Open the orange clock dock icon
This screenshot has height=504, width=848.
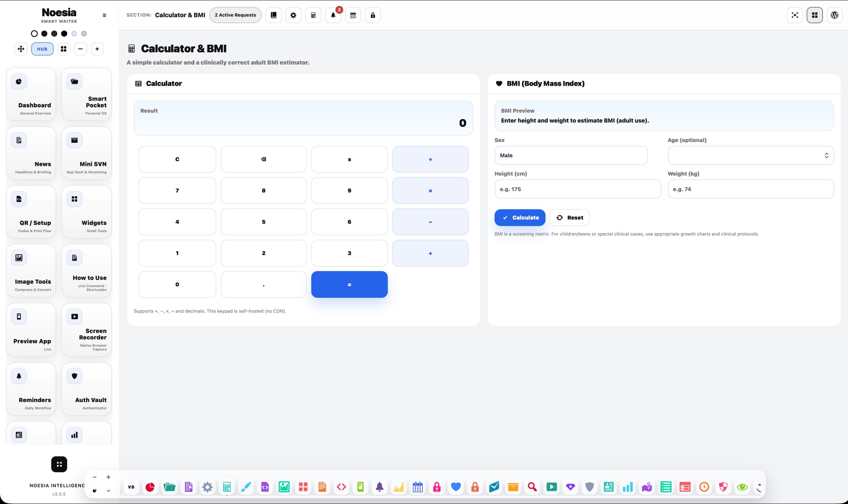click(704, 487)
